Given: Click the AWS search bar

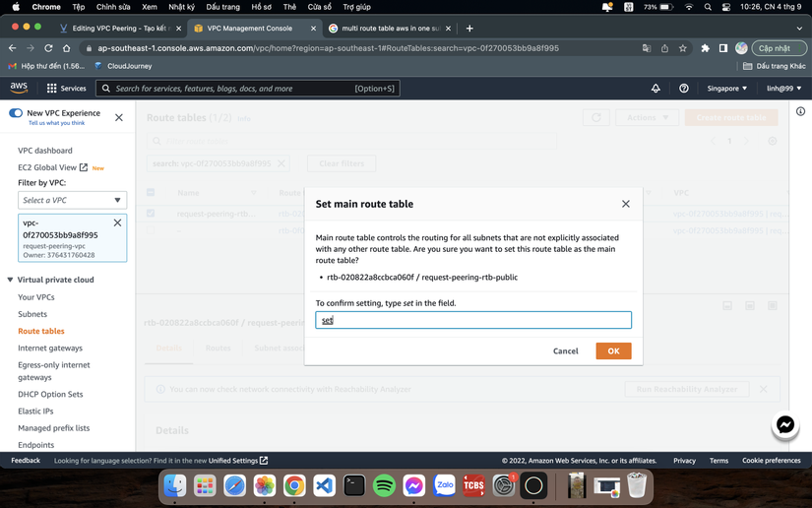Looking at the screenshot, I should [247, 89].
